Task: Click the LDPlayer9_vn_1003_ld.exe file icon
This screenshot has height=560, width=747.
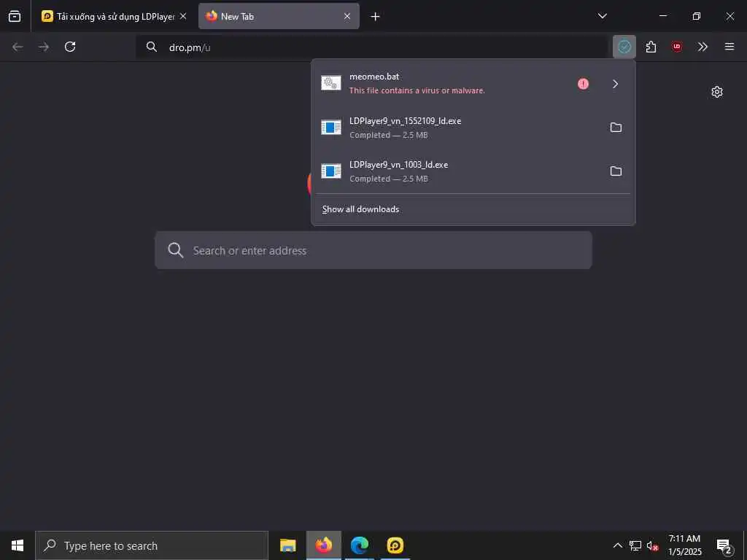Action: (331, 171)
